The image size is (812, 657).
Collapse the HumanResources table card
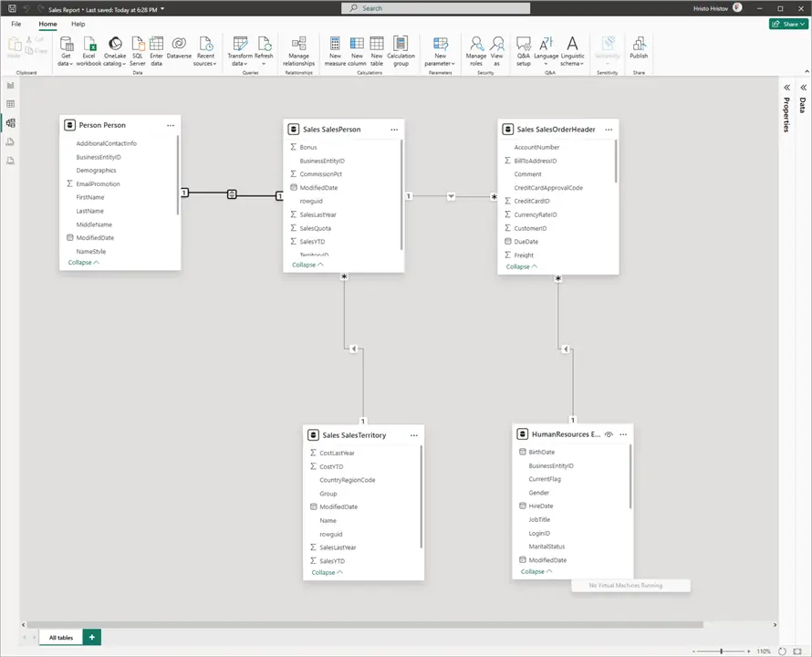[536, 571]
